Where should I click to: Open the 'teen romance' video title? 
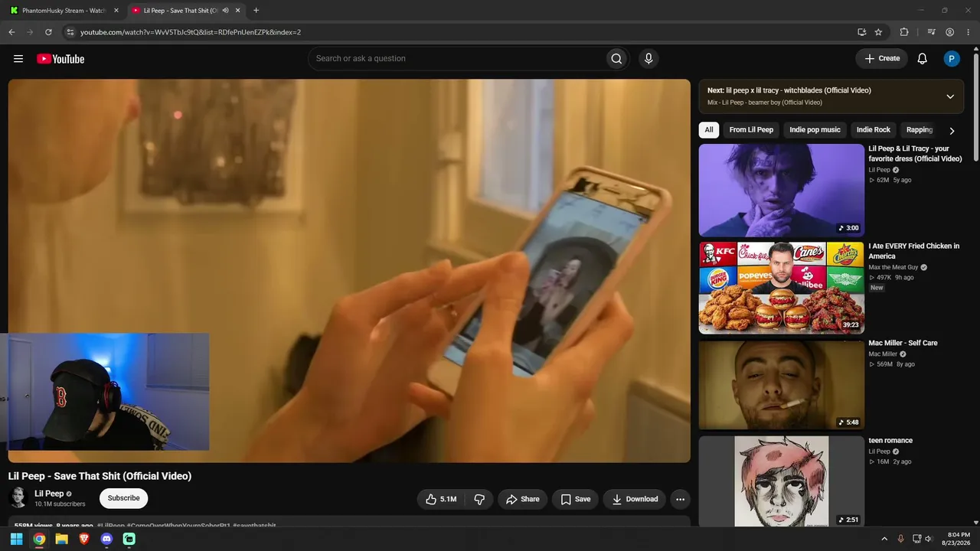[890, 440]
